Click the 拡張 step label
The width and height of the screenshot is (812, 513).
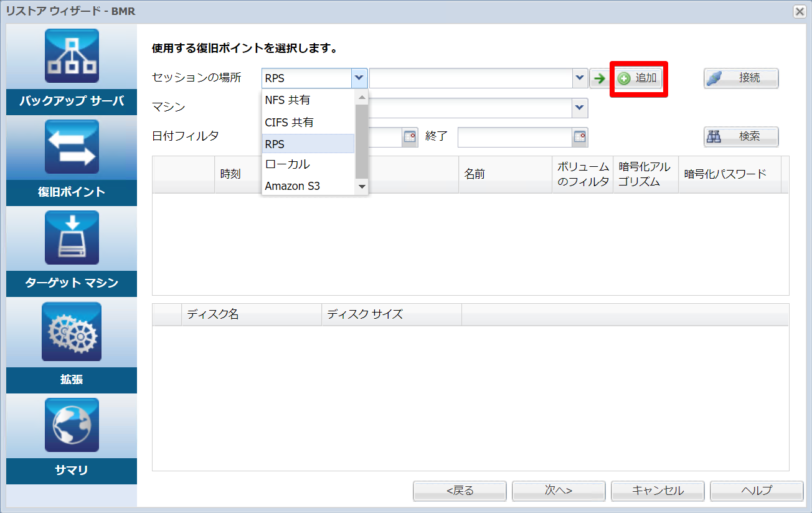(72, 380)
